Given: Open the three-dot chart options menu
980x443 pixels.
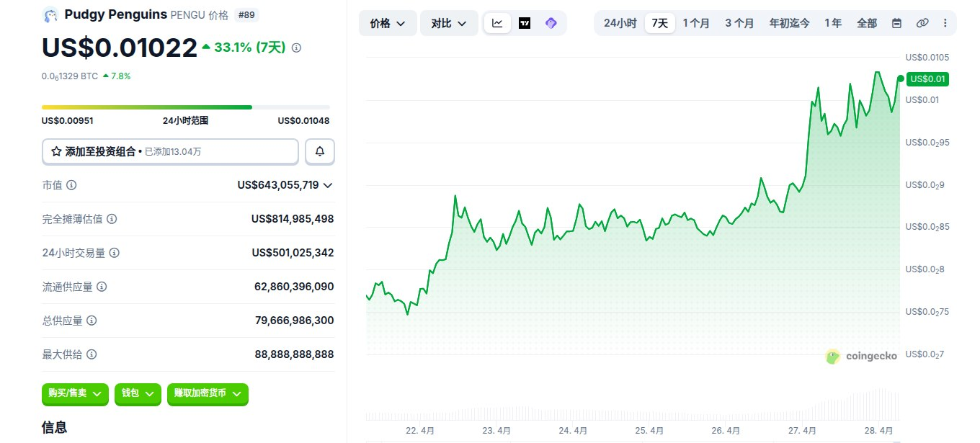Looking at the screenshot, I should coord(945,23).
